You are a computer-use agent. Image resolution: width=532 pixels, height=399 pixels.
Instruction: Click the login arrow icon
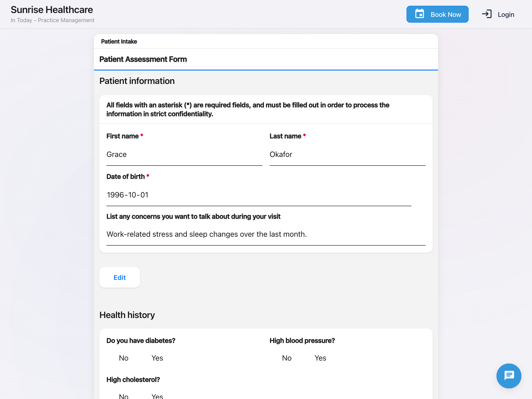pyautogui.click(x=487, y=14)
